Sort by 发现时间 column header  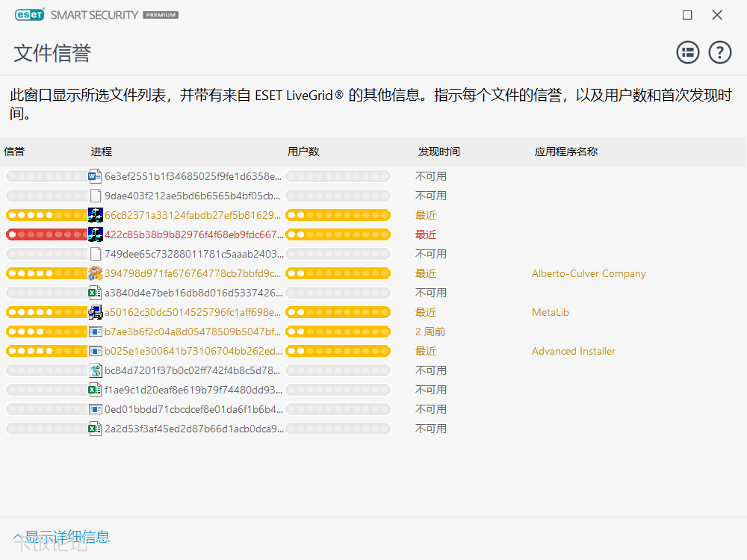tap(438, 152)
